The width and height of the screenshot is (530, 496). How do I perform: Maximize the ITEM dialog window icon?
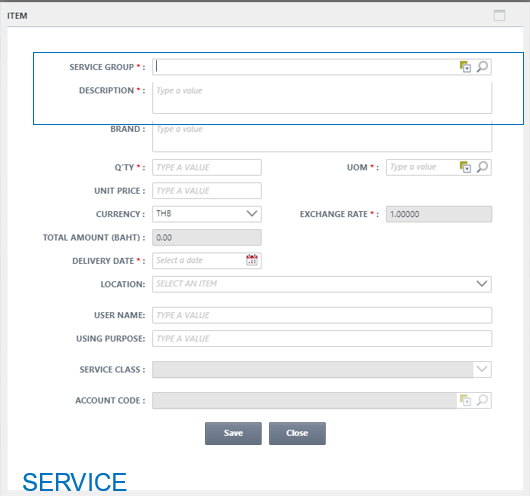[x=499, y=16]
